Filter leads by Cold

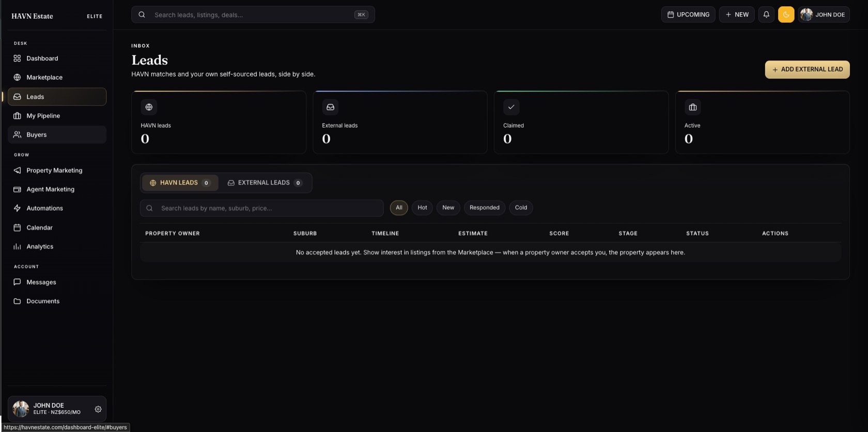(521, 208)
